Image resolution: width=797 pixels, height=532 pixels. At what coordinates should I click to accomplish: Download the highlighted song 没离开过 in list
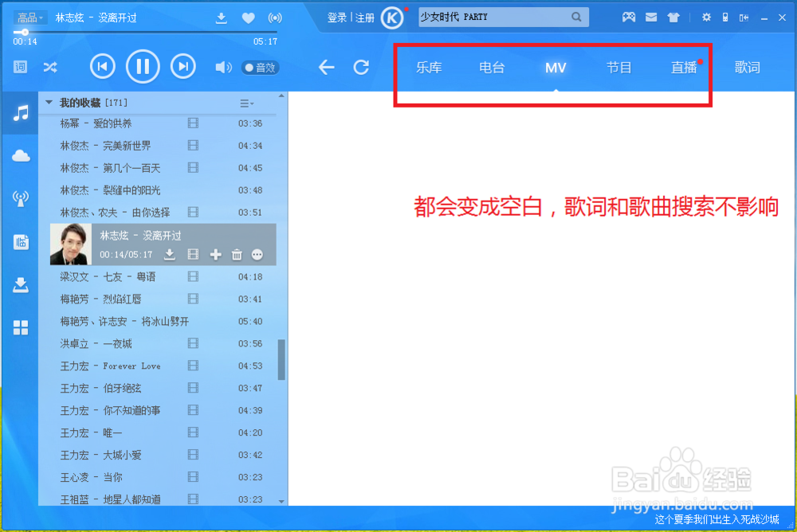170,254
